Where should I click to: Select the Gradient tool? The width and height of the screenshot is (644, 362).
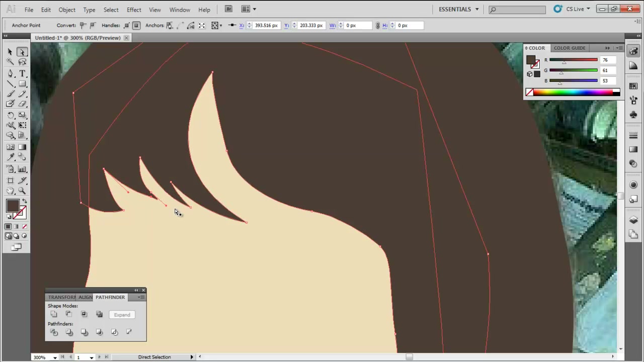pyautogui.click(x=22, y=147)
